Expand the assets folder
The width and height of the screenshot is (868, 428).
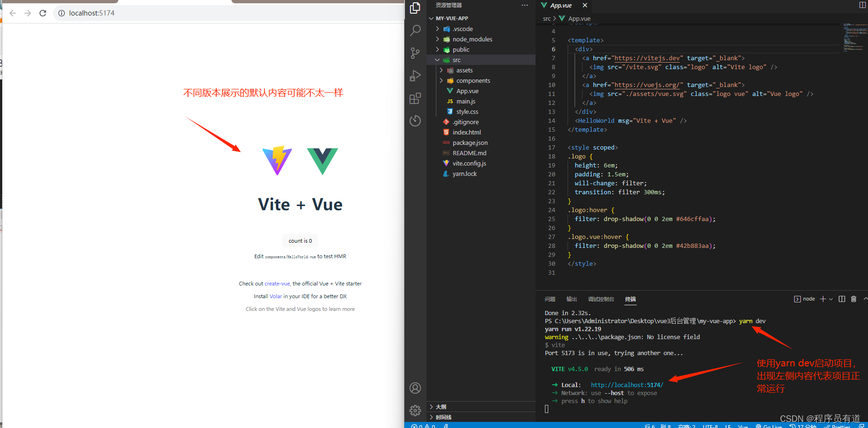[441, 70]
